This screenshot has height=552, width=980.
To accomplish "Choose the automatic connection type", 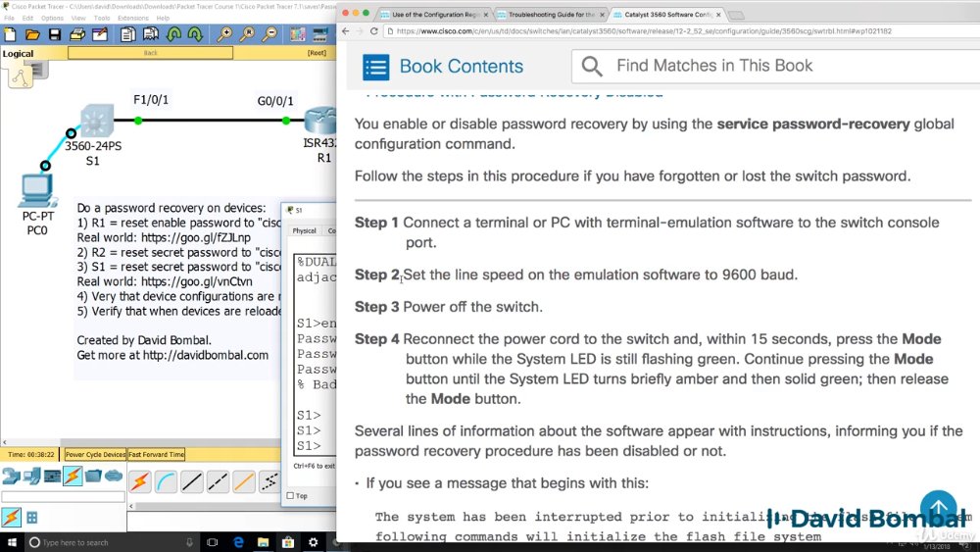I will [140, 481].
